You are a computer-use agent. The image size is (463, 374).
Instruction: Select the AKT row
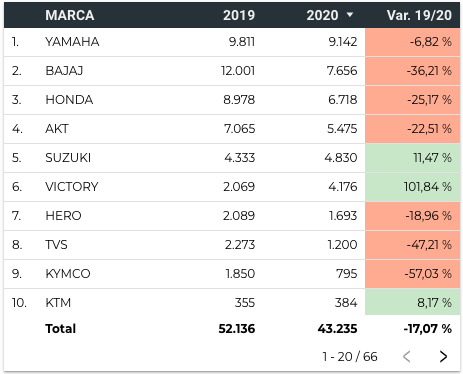[x=232, y=129]
